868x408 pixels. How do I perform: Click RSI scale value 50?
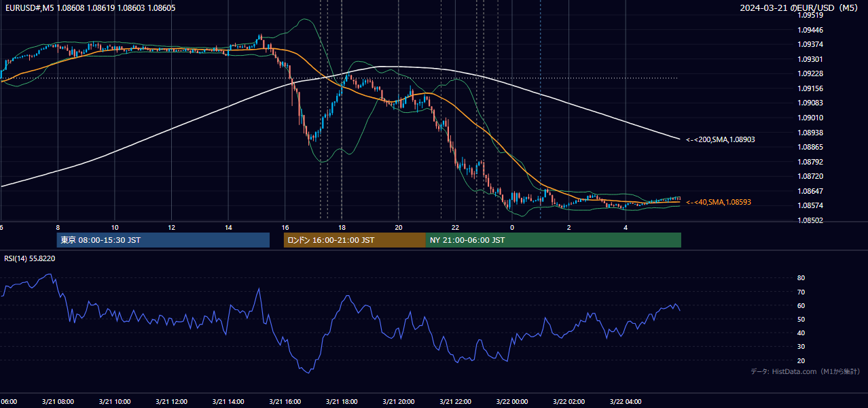tap(801, 319)
